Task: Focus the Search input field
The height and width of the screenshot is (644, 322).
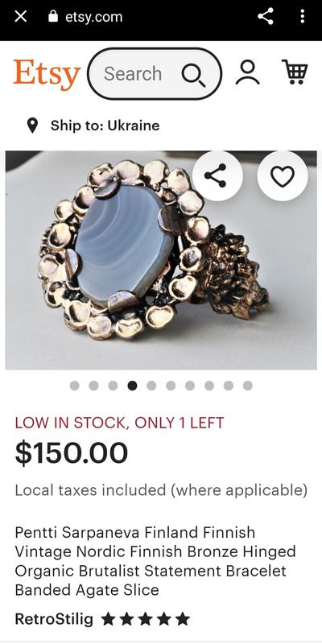Action: coord(155,74)
